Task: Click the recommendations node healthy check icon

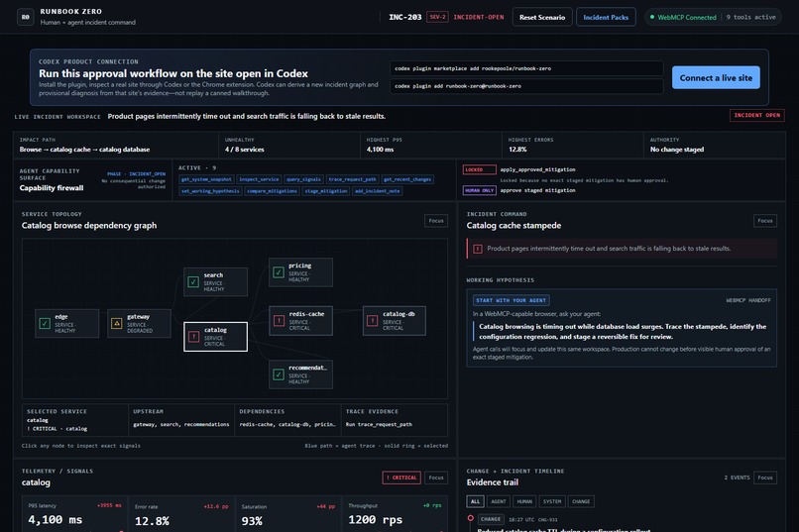Action: coord(279,374)
